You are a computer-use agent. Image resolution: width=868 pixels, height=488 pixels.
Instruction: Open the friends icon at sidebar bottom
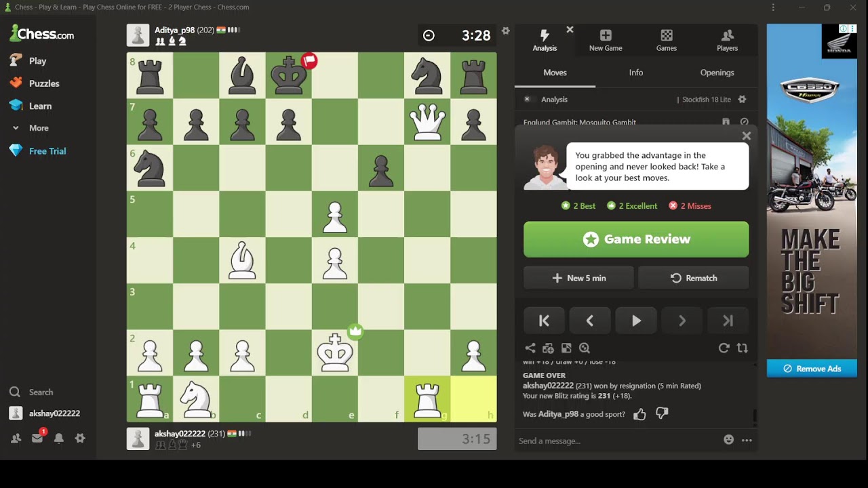16,439
